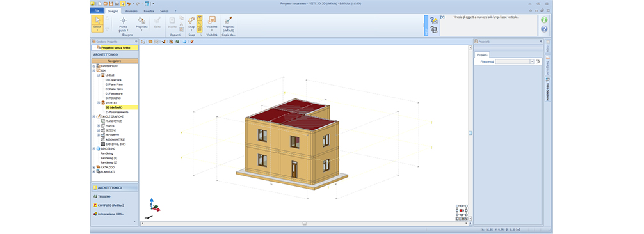644x234 pixels.
Task: Select 2 - Fotoinserimento view
Action: click(x=117, y=112)
